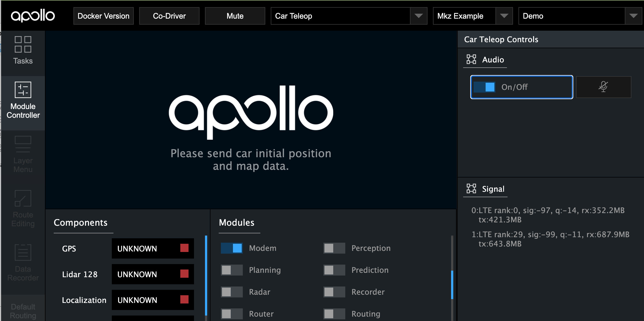Enable the Perception module switch

pyautogui.click(x=334, y=248)
